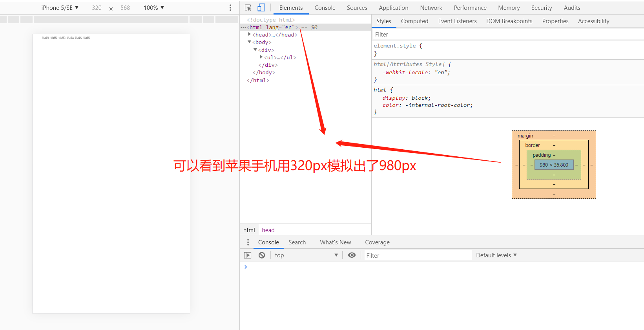Click the box model content size 980 × 36.800
644x330 pixels.
click(554, 165)
